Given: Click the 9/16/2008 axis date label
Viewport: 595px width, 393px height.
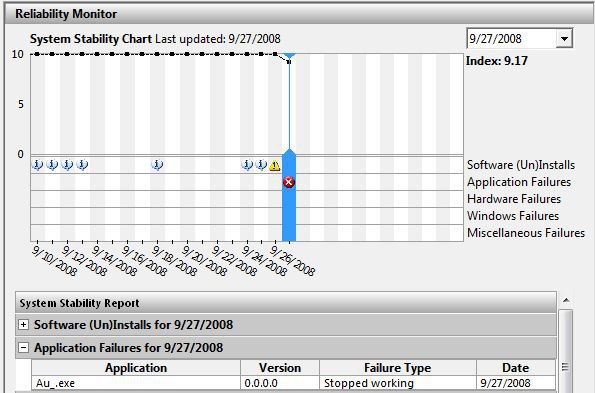Looking at the screenshot, I should tap(144, 261).
